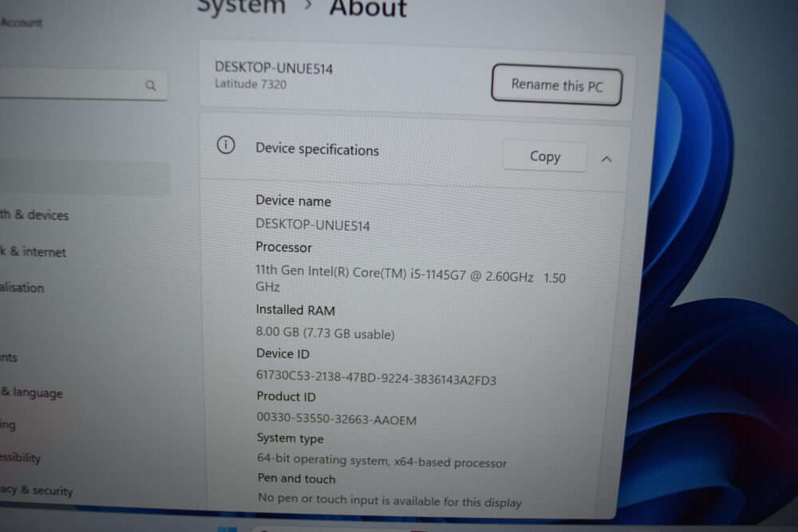The width and height of the screenshot is (798, 532).
Task: Open Network & internet settings
Action: pos(33,251)
